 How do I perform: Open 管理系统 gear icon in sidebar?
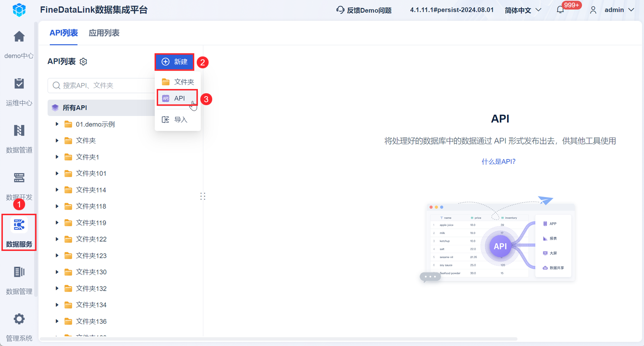point(19,319)
